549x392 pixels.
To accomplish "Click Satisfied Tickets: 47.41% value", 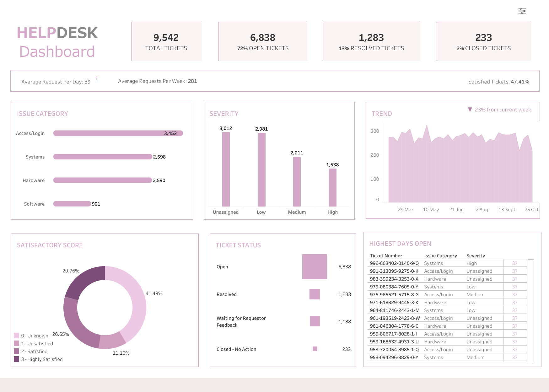I will click(x=520, y=82).
